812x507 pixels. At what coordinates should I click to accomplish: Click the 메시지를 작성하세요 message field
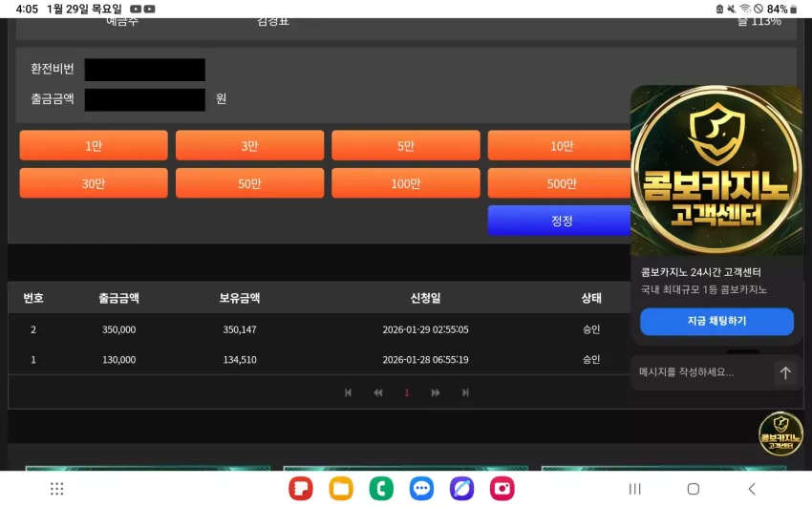coord(703,372)
